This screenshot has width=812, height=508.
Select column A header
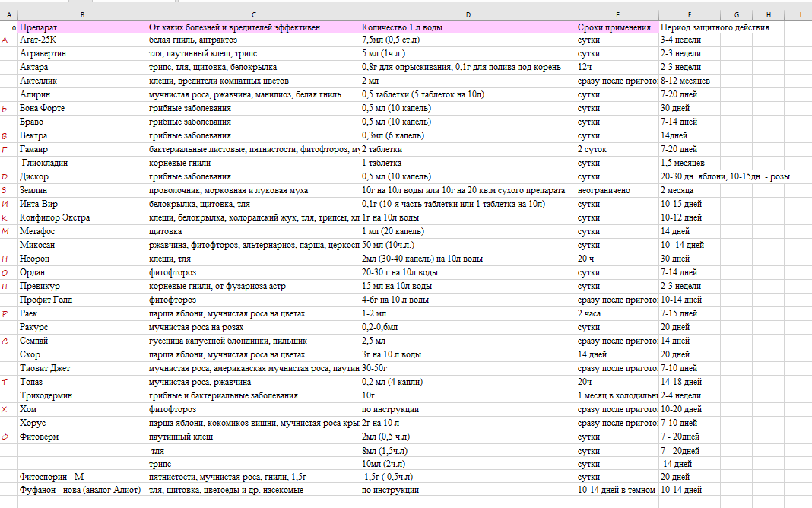pyautogui.click(x=9, y=15)
